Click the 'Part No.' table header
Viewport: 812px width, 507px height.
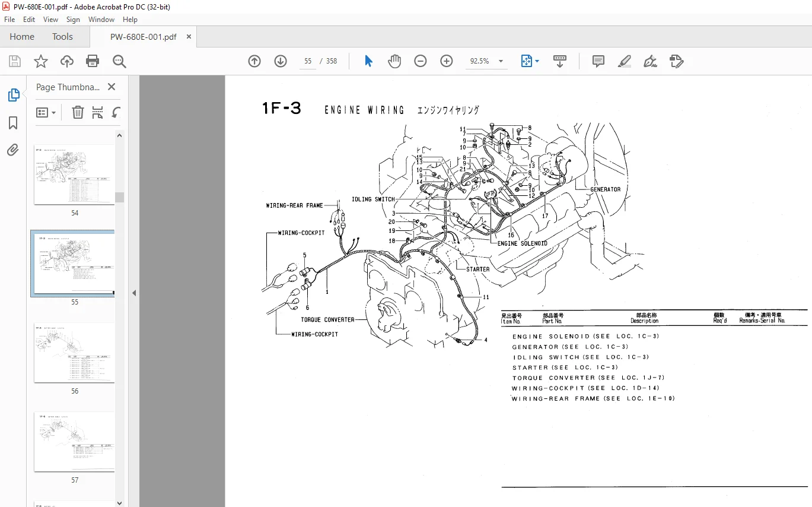point(552,321)
